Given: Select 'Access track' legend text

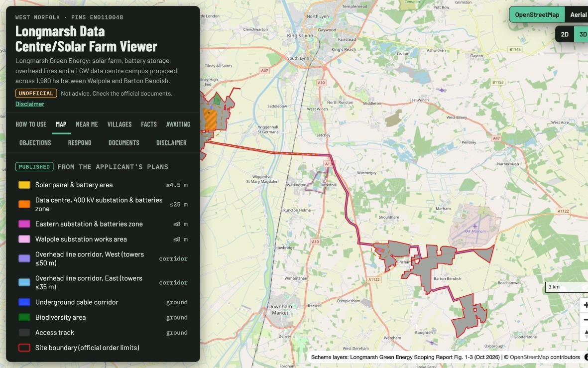Looking at the screenshot, I should (x=54, y=332).
